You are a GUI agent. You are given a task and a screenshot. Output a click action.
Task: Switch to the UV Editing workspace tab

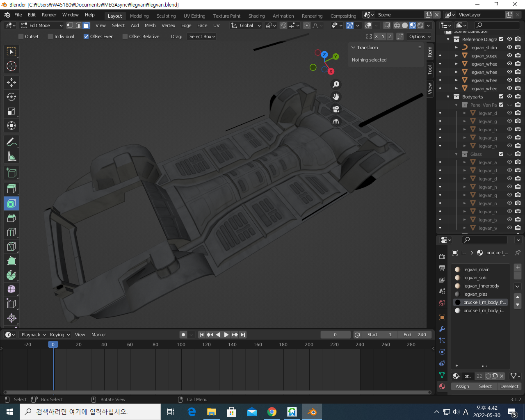pyautogui.click(x=194, y=16)
